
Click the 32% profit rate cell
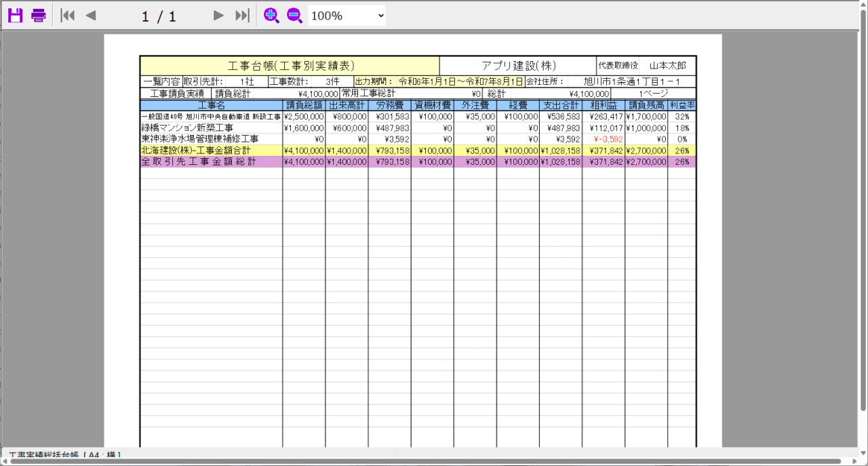click(x=682, y=117)
